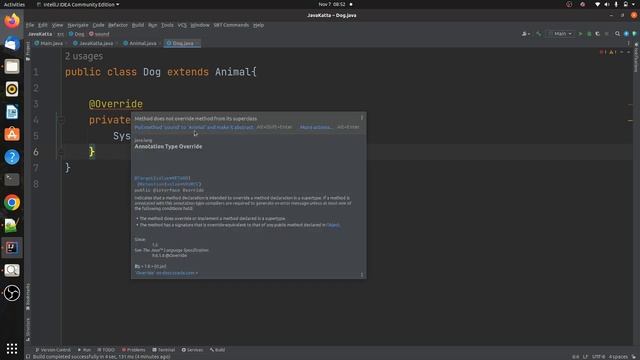Screen dimensions: 640x360
Task: Open Firefox from the Ubuntu dock
Action: click(12, 21)
